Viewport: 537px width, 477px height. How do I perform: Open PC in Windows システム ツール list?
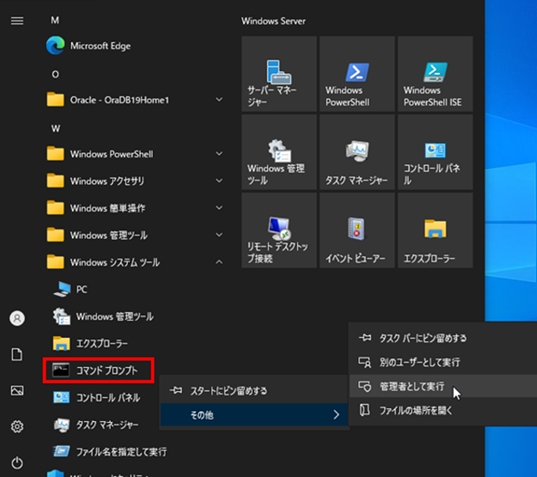click(71, 289)
